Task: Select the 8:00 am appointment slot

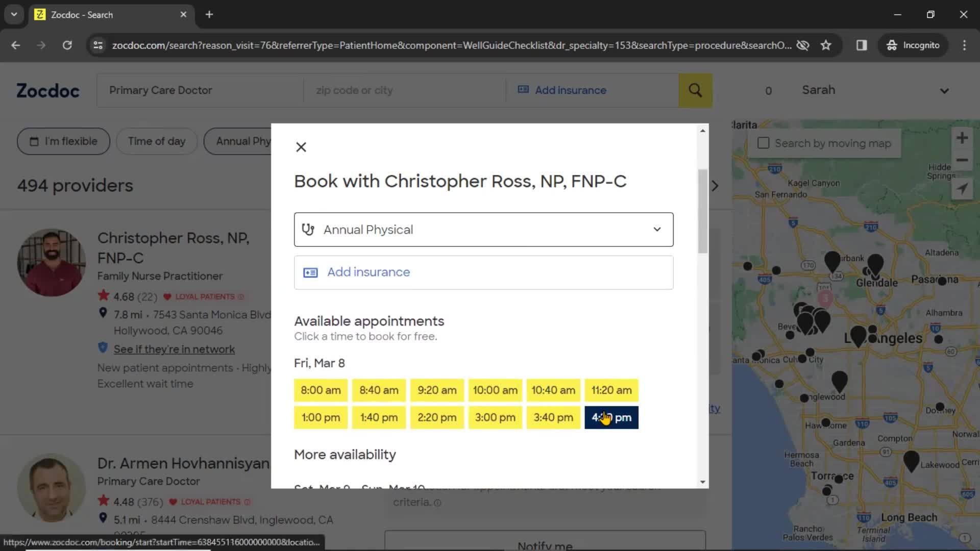Action: 321,390
